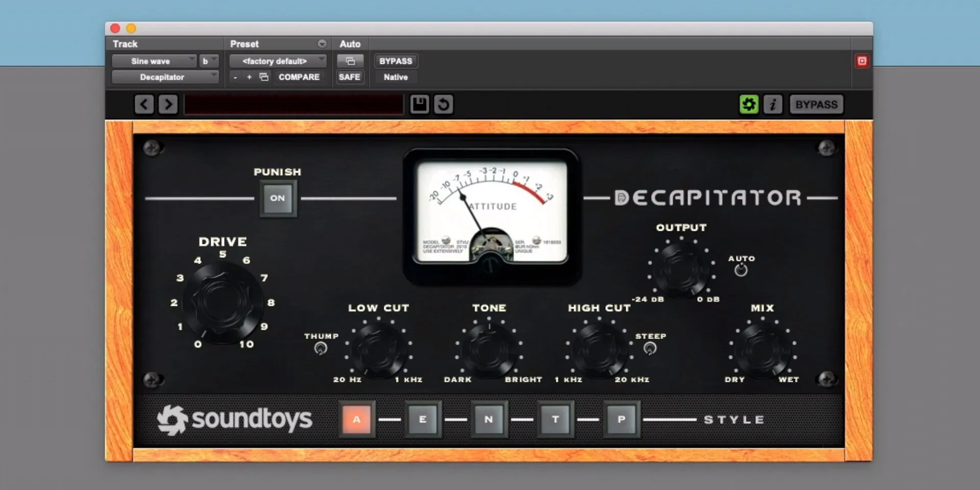Image resolution: width=980 pixels, height=490 pixels.
Task: Click the plus next-setting button
Action: (x=249, y=77)
